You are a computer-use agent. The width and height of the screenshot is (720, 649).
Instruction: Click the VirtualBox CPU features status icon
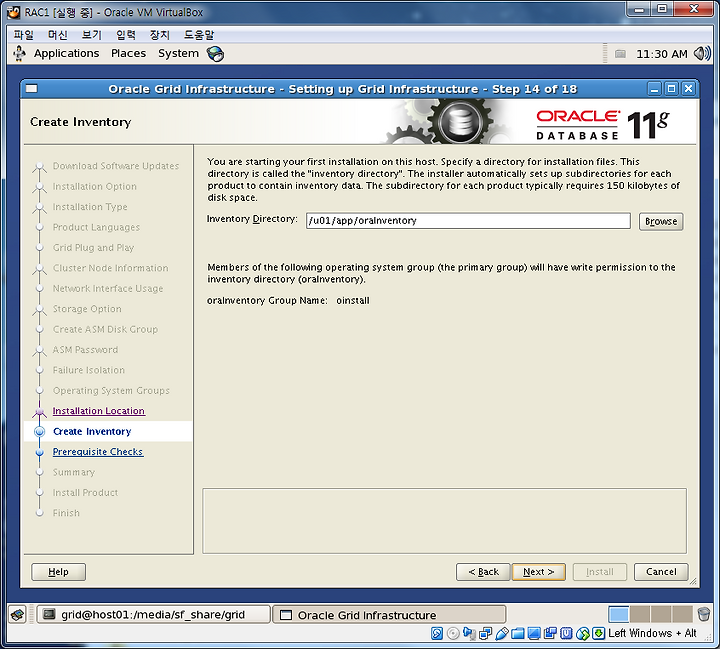pos(566,633)
